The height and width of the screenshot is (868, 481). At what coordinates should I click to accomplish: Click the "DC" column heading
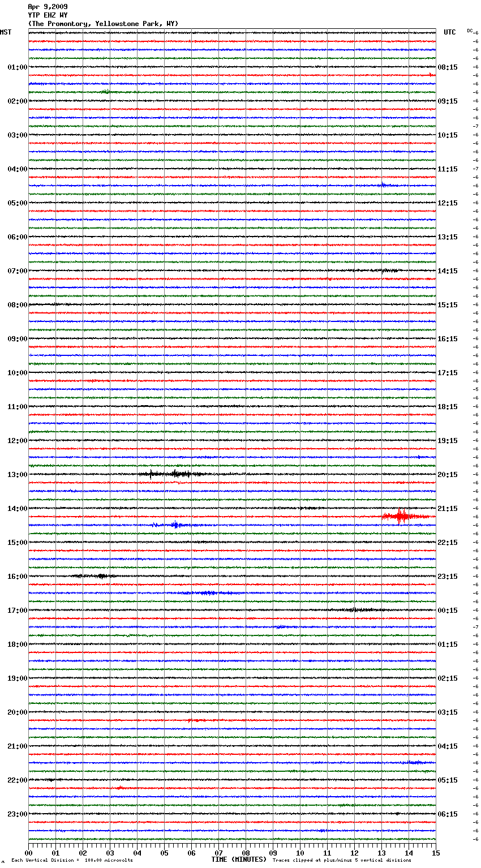pos(470,31)
